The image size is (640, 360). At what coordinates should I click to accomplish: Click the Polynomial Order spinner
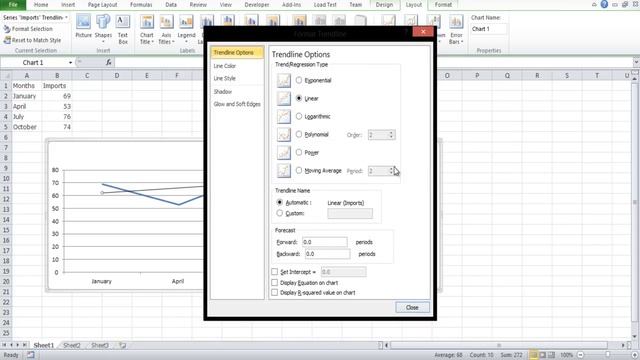pos(391,135)
